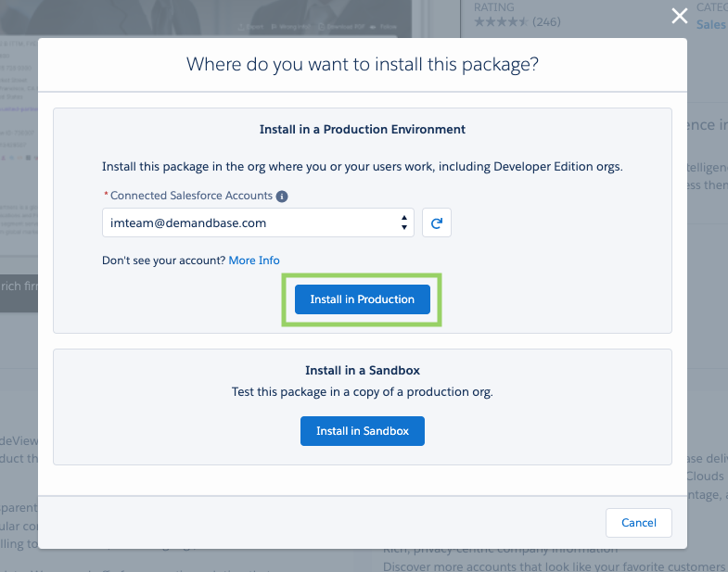The height and width of the screenshot is (572, 728).
Task: Click the 'Install in a Production Environment' heading
Action: 362,129
